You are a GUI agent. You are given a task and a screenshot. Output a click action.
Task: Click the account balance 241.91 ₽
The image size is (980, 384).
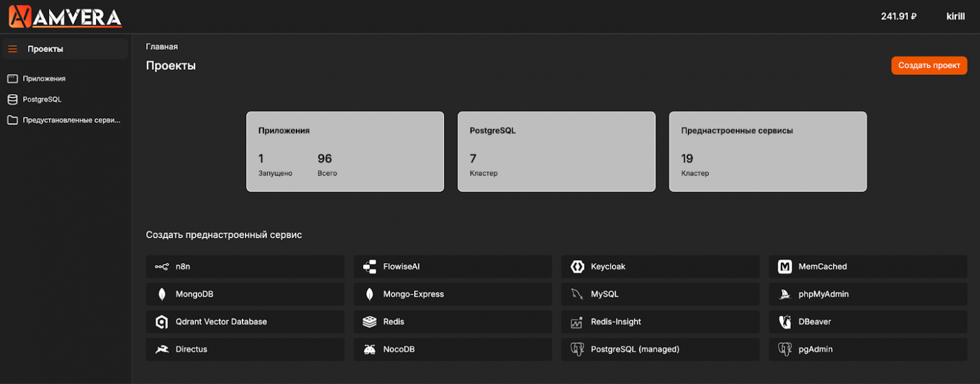tap(898, 16)
